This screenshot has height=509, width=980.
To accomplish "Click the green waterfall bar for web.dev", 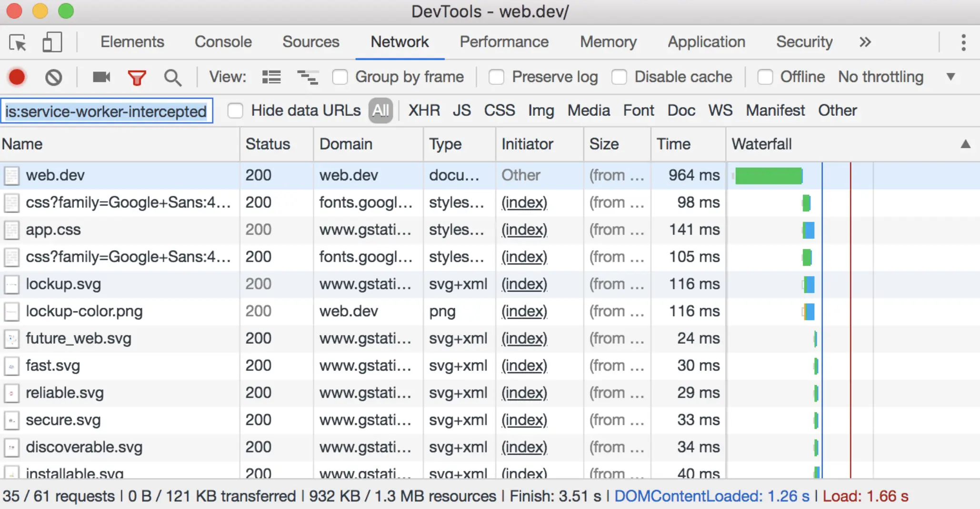I will click(x=769, y=175).
